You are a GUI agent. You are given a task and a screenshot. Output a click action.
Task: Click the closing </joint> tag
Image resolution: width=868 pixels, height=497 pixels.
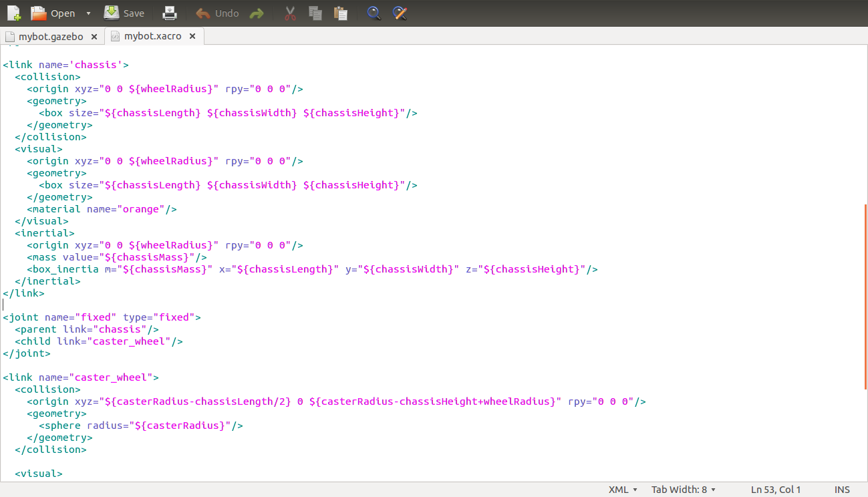27,353
